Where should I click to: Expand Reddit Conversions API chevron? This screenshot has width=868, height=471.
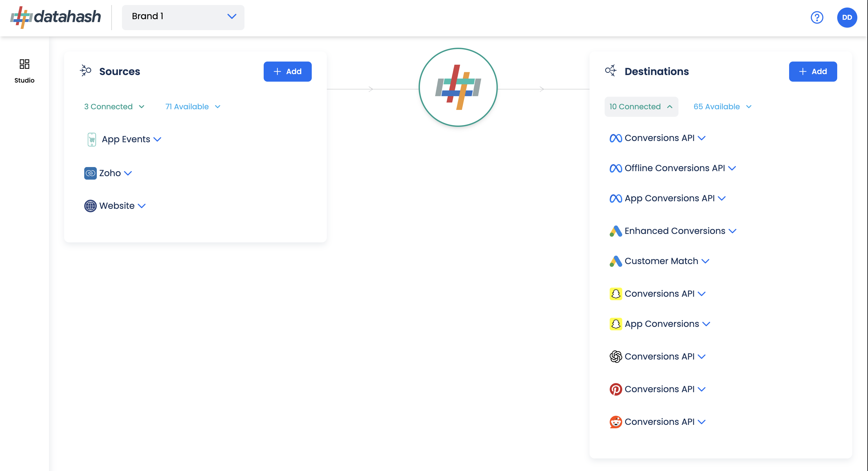tap(702, 422)
